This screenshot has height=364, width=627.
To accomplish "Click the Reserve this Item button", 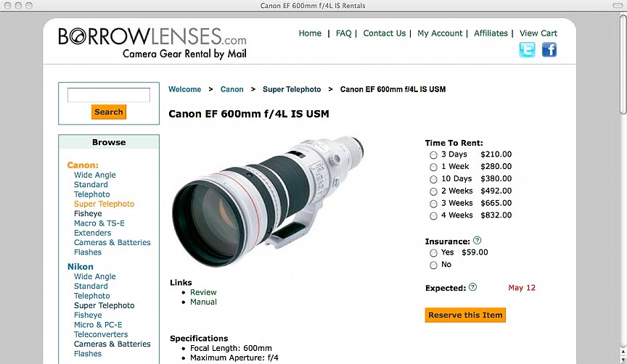I will (x=465, y=315).
